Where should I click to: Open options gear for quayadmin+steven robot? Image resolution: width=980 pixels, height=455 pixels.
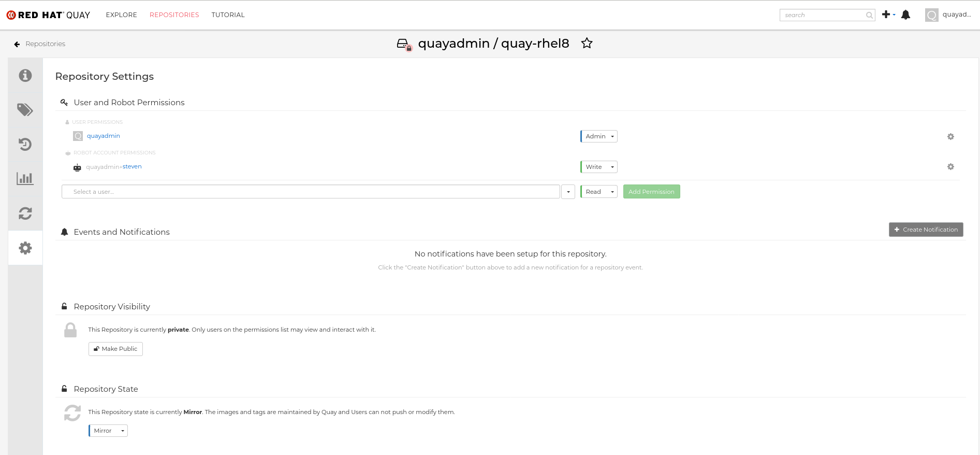point(950,167)
